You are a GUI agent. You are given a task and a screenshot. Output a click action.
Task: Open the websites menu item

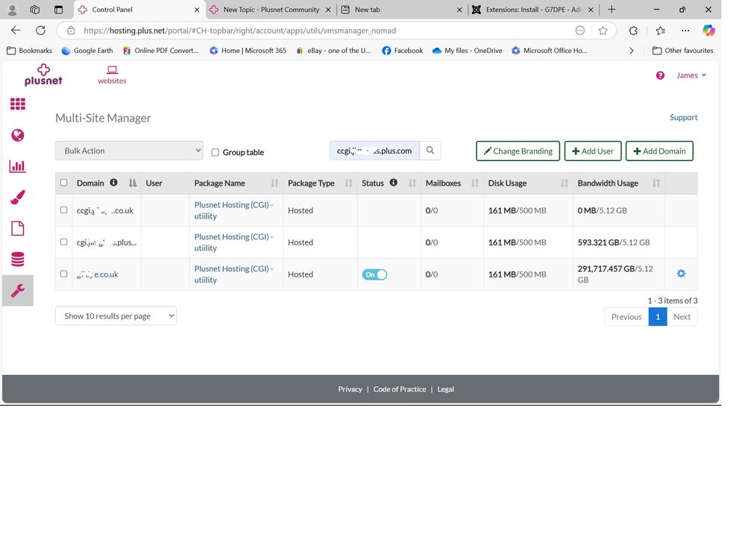point(112,75)
